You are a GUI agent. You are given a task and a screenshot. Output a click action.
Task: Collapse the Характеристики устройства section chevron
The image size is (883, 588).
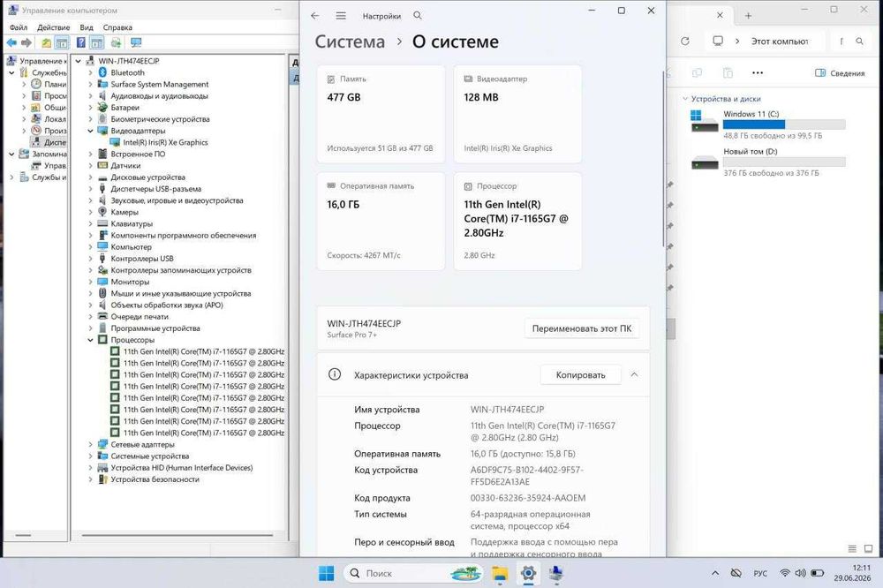coord(635,374)
